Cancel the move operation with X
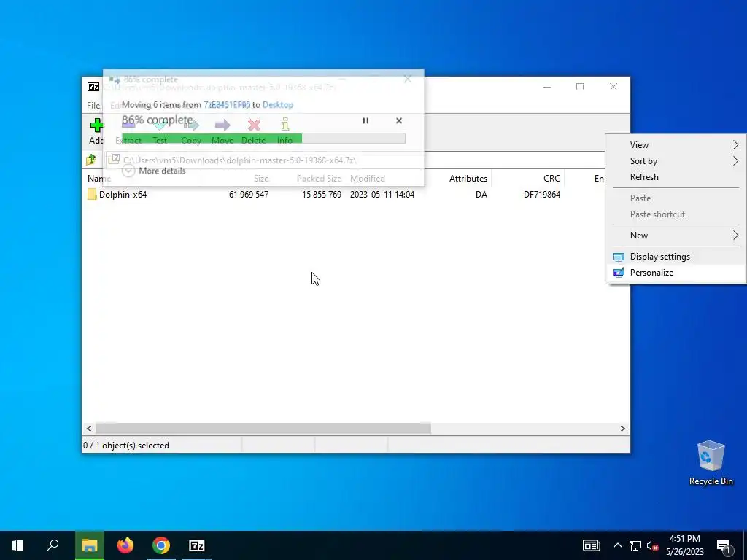 click(x=399, y=120)
